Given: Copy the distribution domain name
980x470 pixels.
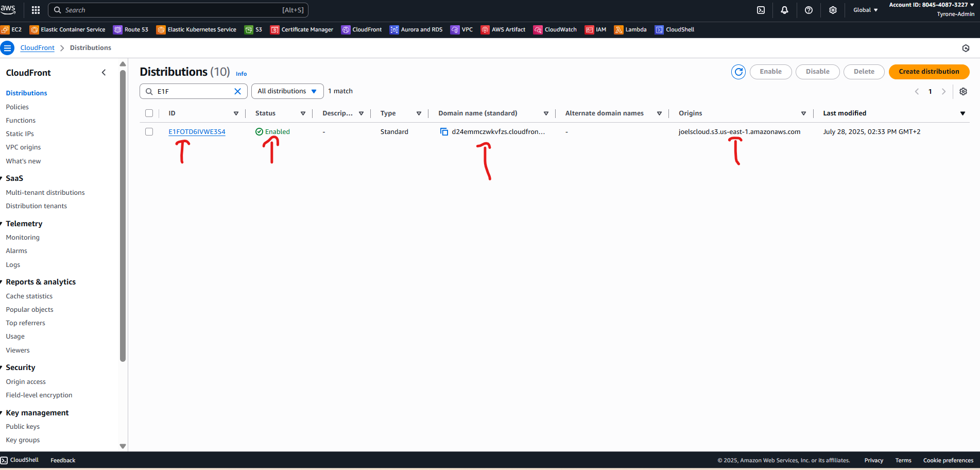Looking at the screenshot, I should [444, 131].
